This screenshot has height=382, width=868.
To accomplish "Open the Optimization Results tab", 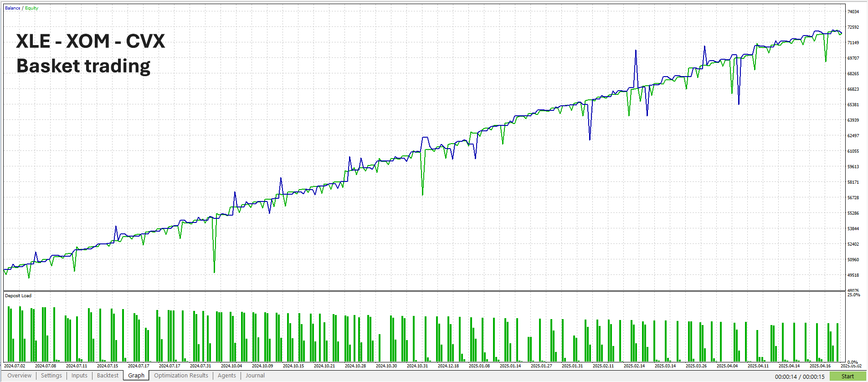I will (x=181, y=376).
